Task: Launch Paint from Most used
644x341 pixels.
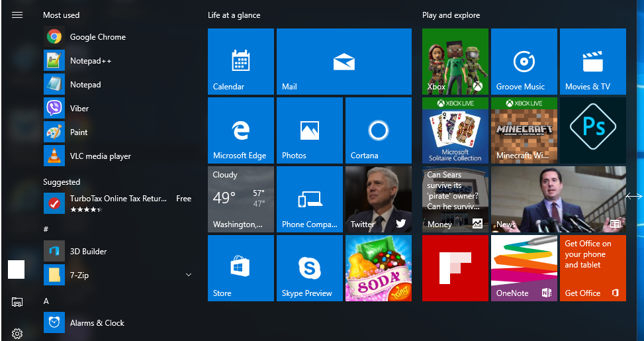Action: click(x=118, y=132)
